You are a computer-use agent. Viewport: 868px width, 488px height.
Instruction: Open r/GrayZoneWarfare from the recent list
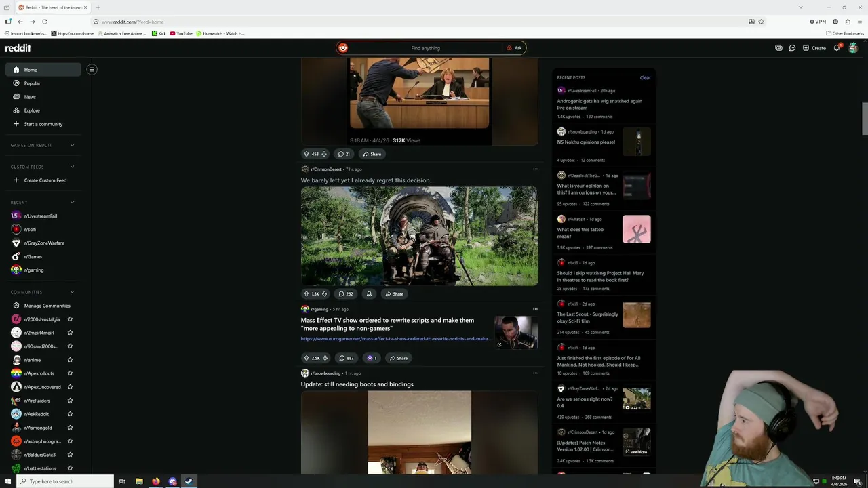(x=43, y=243)
